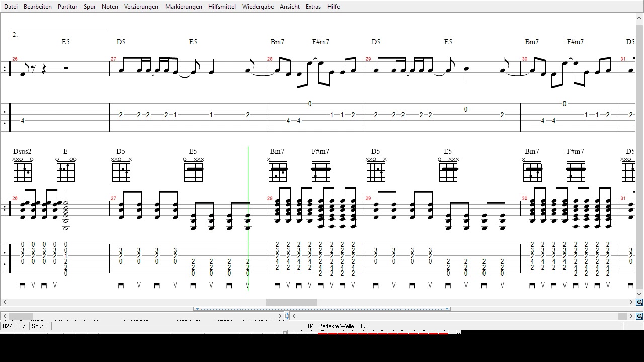The height and width of the screenshot is (362, 644).
Task: Click the left triangle on the pane splitter bar
Action: [197, 309]
